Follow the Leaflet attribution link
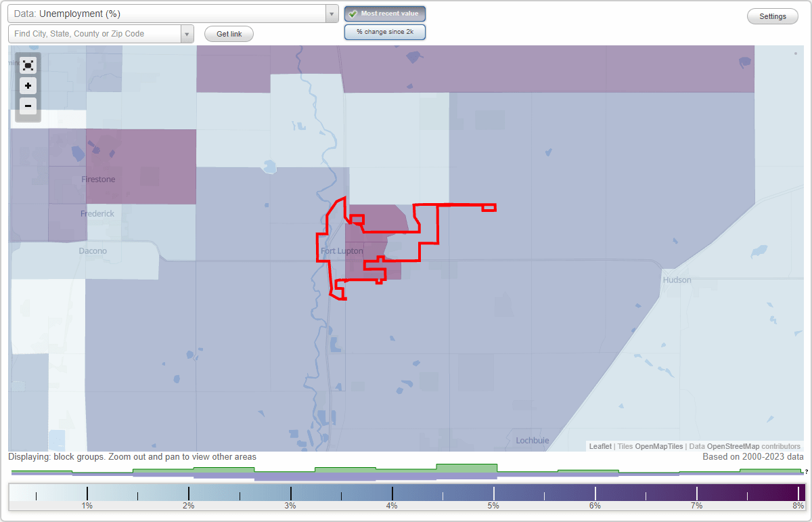Screen dimensions: 812x522 click(600, 446)
